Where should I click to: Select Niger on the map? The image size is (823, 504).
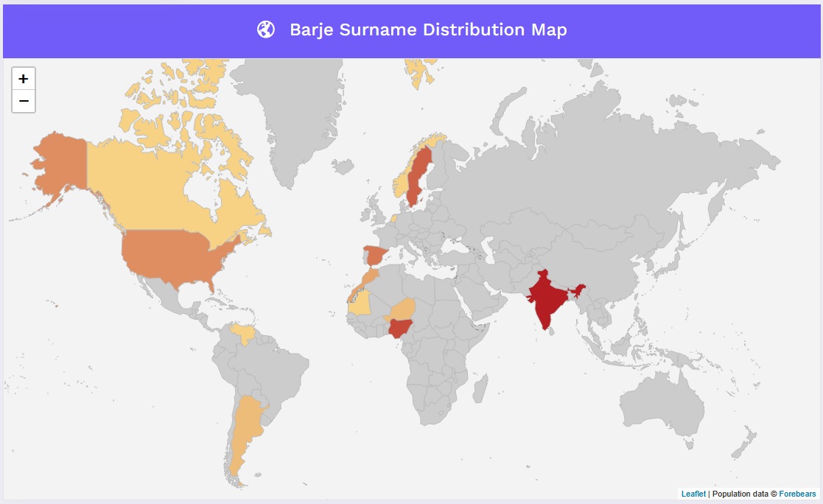tap(402, 309)
